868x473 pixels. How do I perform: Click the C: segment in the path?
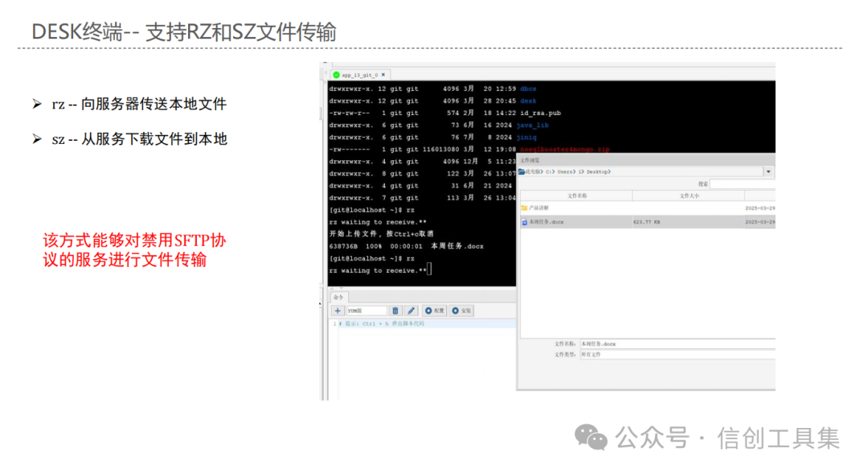[549, 171]
